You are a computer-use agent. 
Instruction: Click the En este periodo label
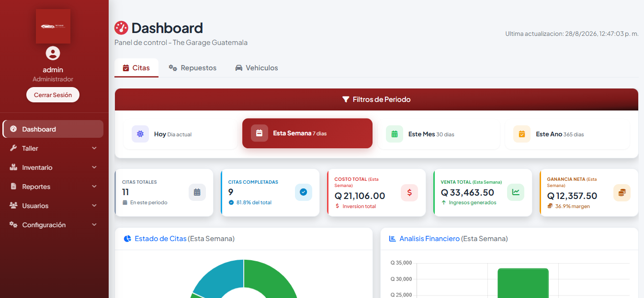[149, 202]
